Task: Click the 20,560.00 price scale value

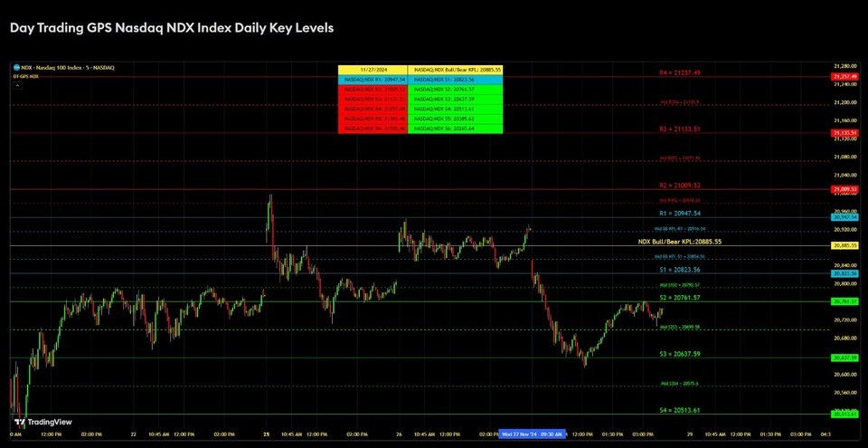Action: coord(844,393)
